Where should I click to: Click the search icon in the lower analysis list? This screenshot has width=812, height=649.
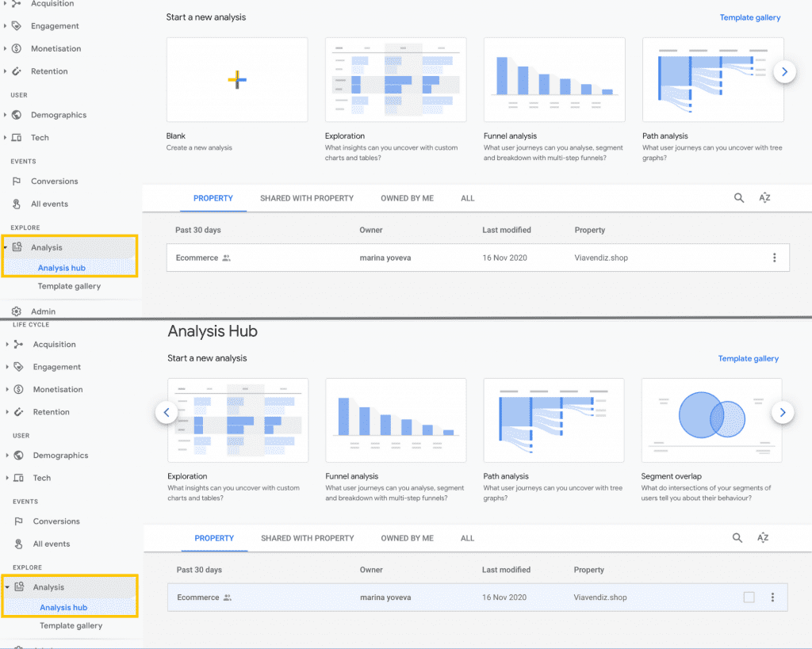[x=737, y=538]
